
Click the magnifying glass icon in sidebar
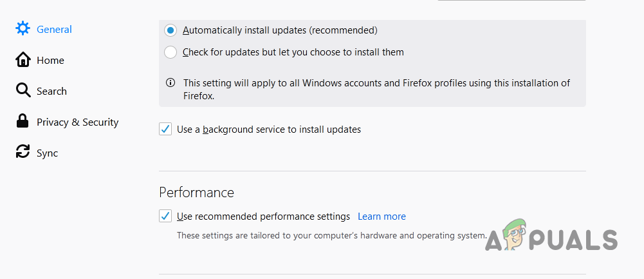[23, 91]
